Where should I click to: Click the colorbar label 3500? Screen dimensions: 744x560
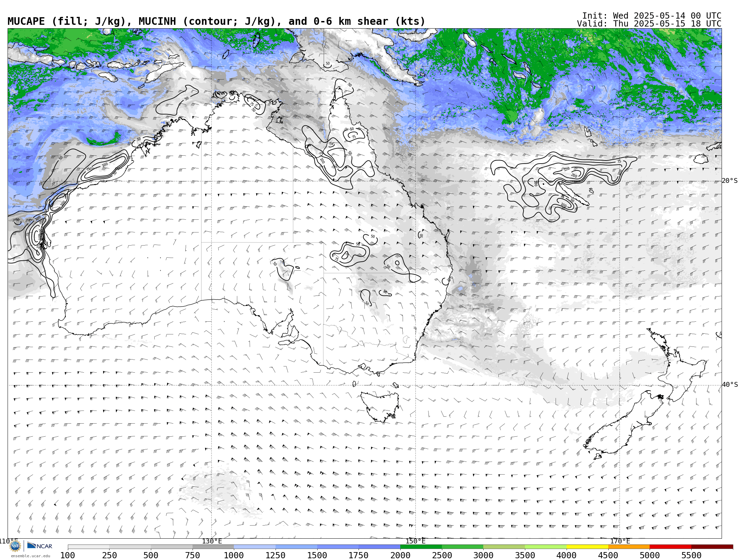[525, 555]
